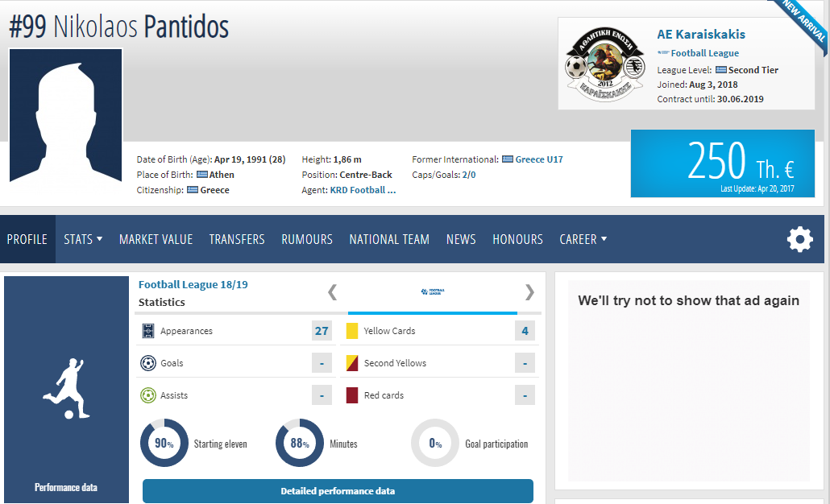Click the Goals ball icon
The width and height of the screenshot is (830, 504).
click(148, 363)
